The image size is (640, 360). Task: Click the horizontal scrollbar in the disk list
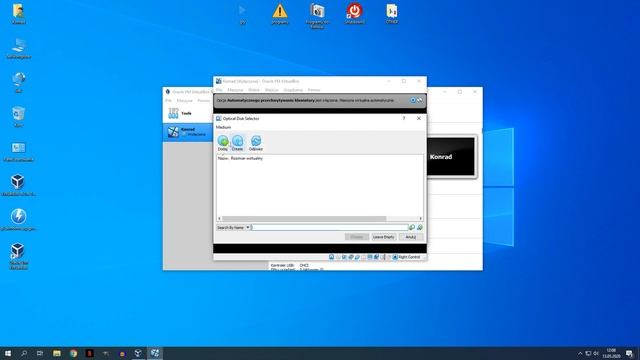point(304,218)
